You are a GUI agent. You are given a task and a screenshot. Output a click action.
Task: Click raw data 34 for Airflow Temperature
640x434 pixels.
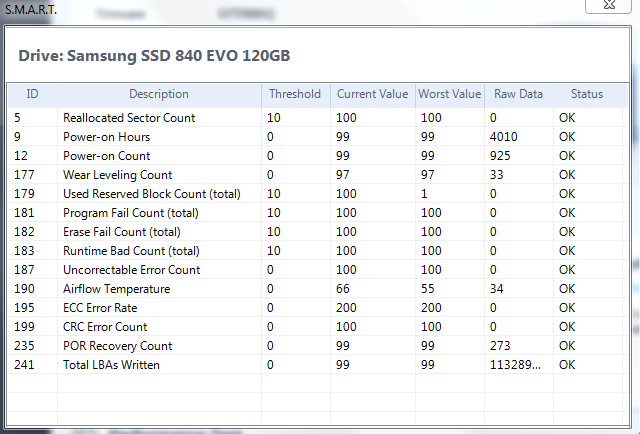pos(496,289)
